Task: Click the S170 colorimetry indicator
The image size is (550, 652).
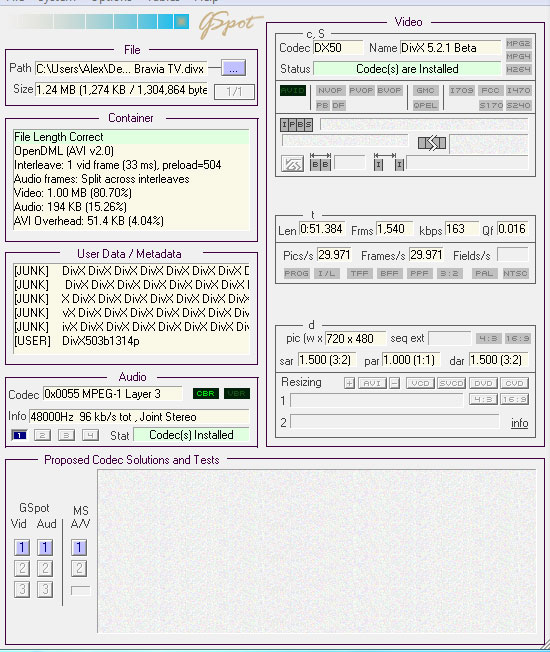Action: (491, 105)
